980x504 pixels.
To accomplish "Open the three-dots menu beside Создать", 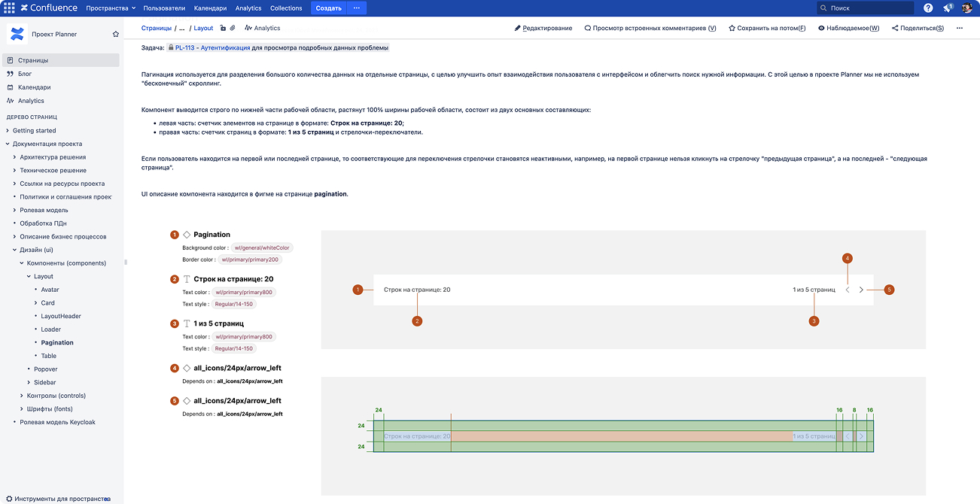I will [356, 8].
